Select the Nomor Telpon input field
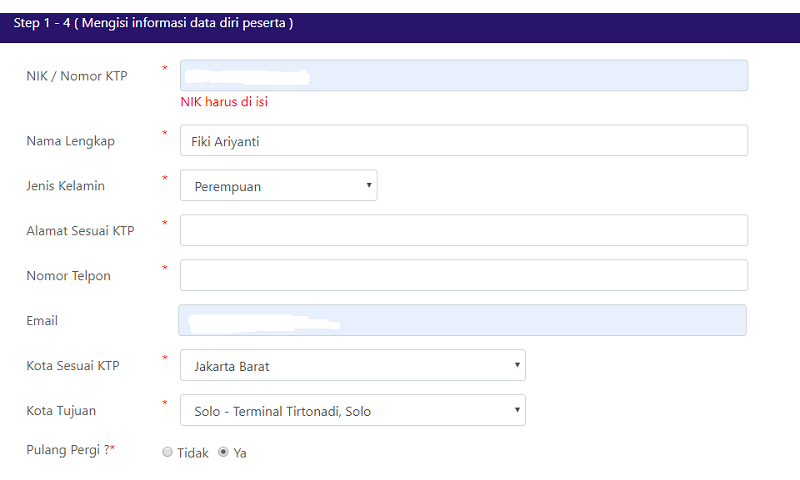This screenshot has height=480, width=800. pos(463,275)
